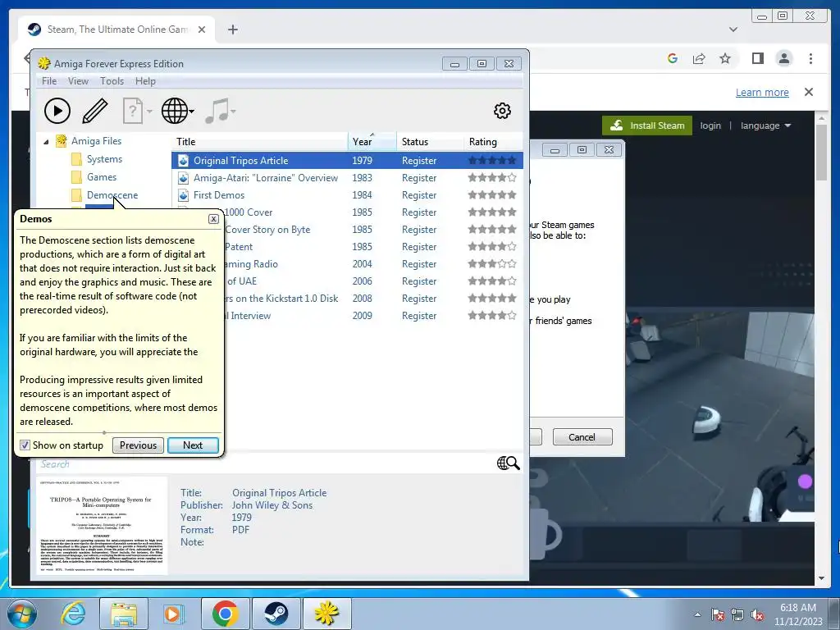Screen dimensions: 840x630
Task: Click Learn more link
Action: 762,92
